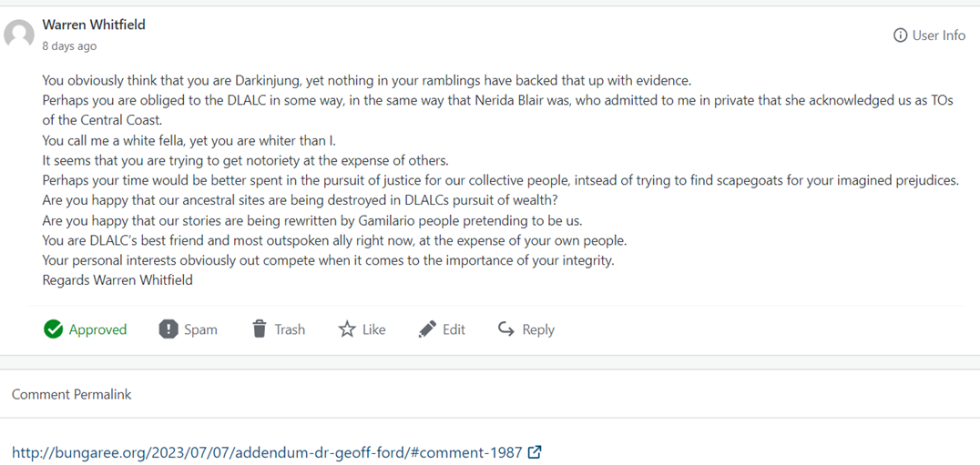Toggle the Approved status label

pyautogui.click(x=97, y=329)
